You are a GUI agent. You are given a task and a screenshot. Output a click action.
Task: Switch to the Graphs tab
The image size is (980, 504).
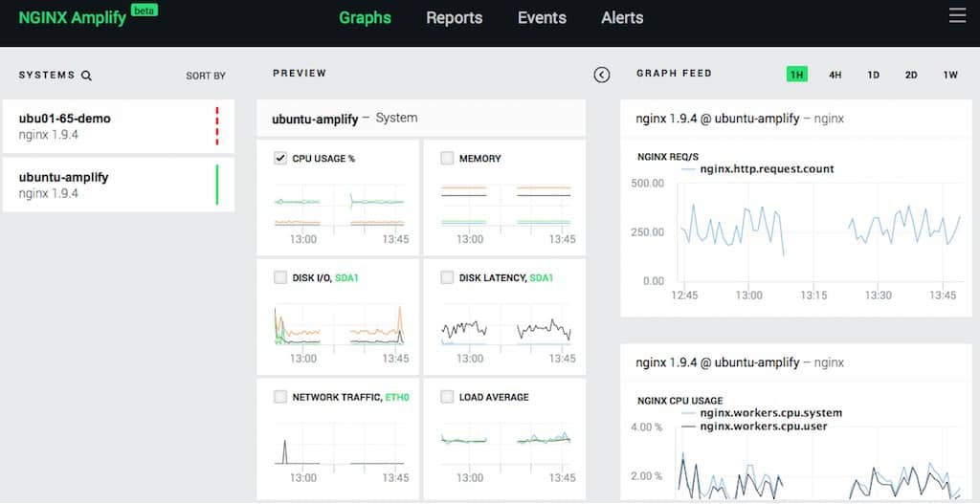[x=365, y=17]
